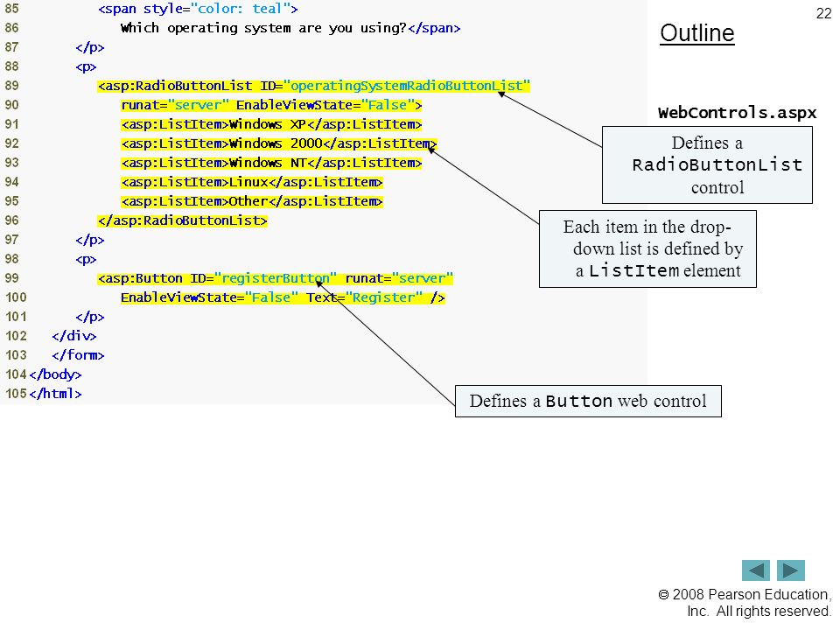This screenshot has height=630, width=840.
Task: Click the </p> tag on line 101
Action: [90, 317]
